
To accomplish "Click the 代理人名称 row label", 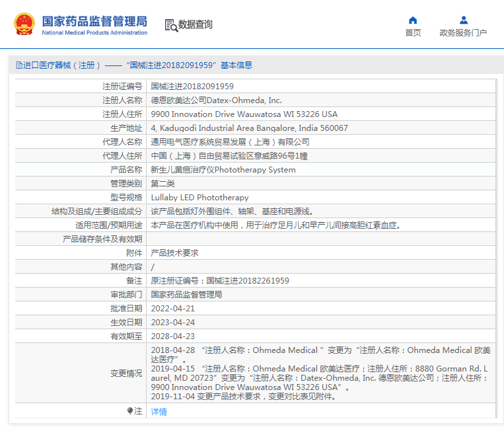I will tap(122, 142).
